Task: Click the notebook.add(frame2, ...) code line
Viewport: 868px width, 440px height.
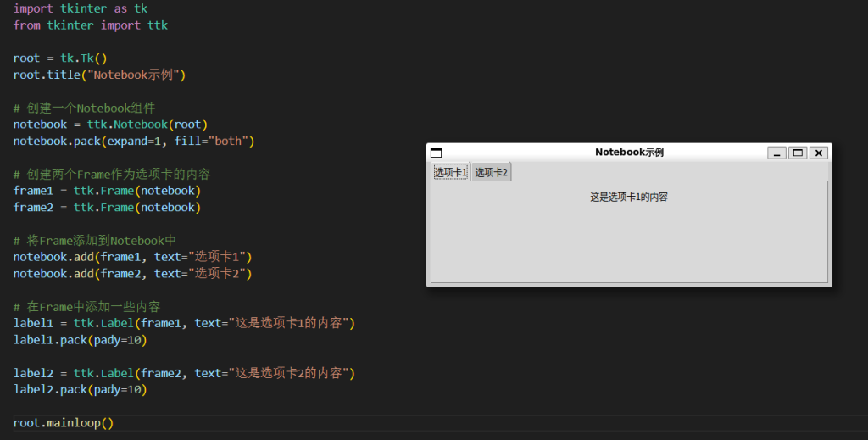Action: tap(132, 274)
